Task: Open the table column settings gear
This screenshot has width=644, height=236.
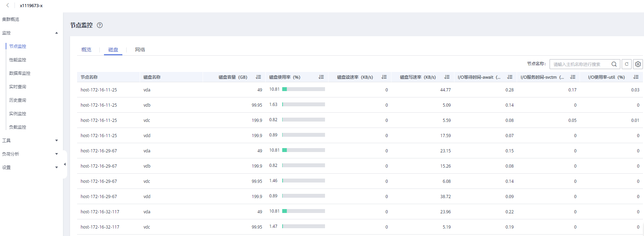Action: point(638,64)
